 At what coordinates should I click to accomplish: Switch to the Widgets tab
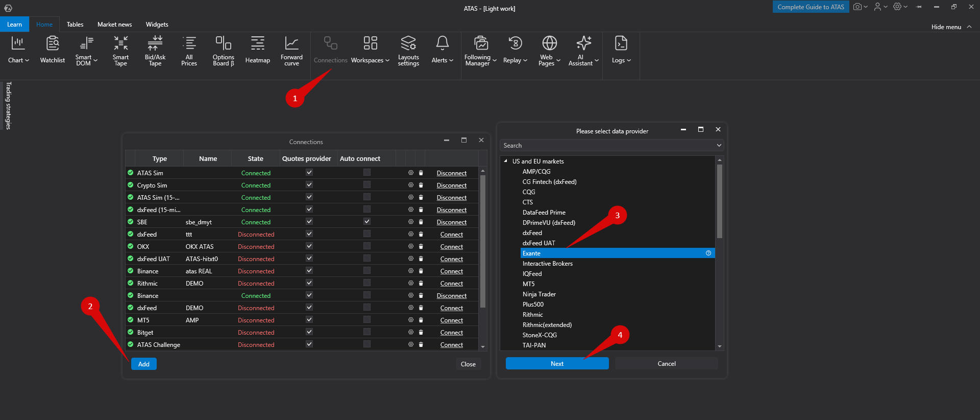pos(157,24)
